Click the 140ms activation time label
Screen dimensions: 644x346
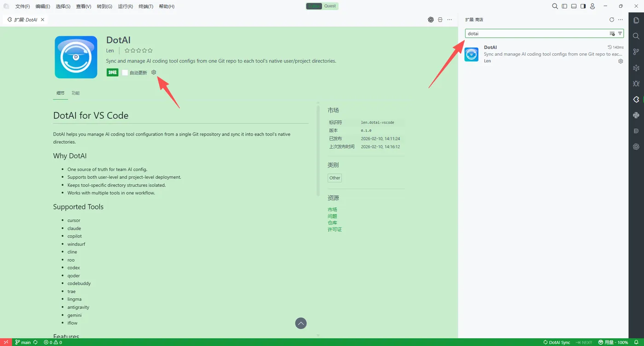616,47
